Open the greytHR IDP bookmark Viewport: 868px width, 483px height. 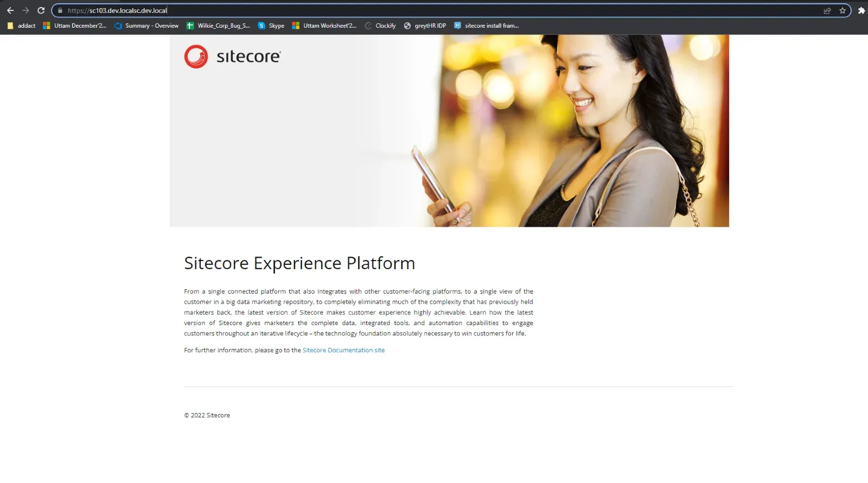coord(425,26)
